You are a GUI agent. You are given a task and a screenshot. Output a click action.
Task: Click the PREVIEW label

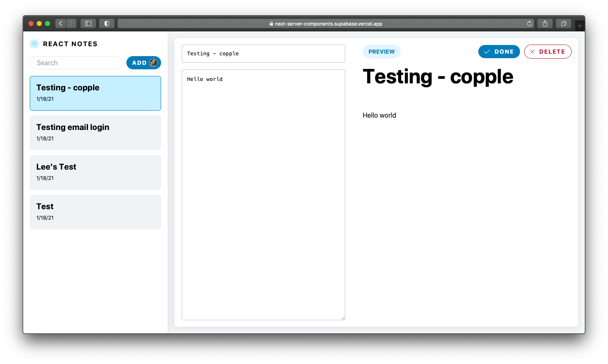coord(381,52)
